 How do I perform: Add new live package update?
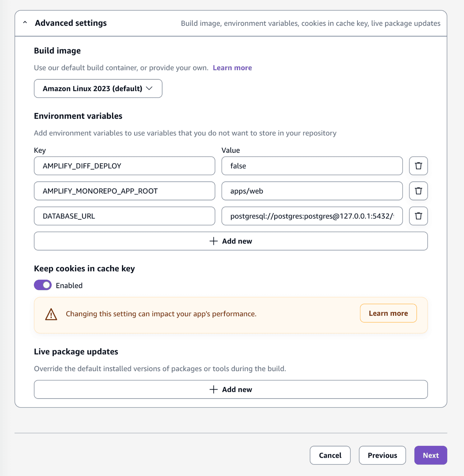click(231, 390)
